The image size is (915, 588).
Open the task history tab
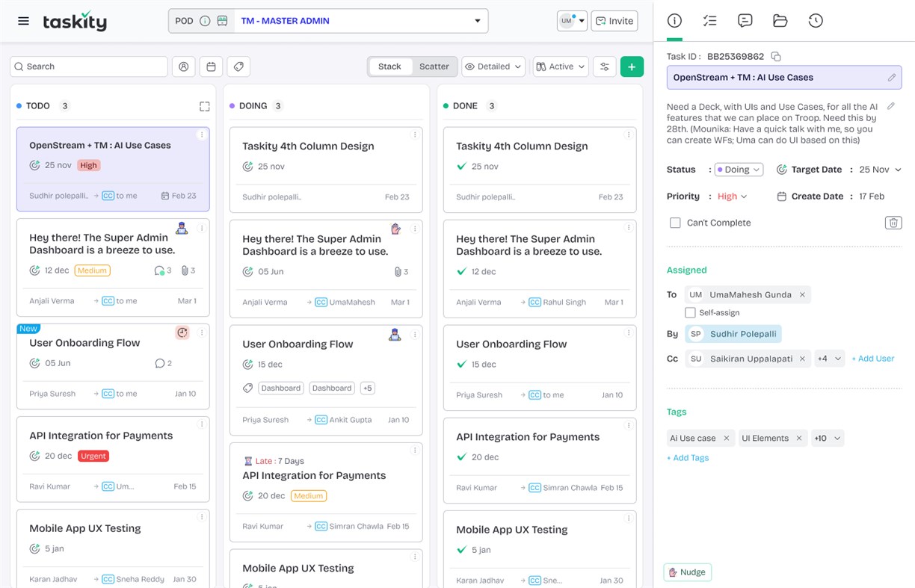816,21
